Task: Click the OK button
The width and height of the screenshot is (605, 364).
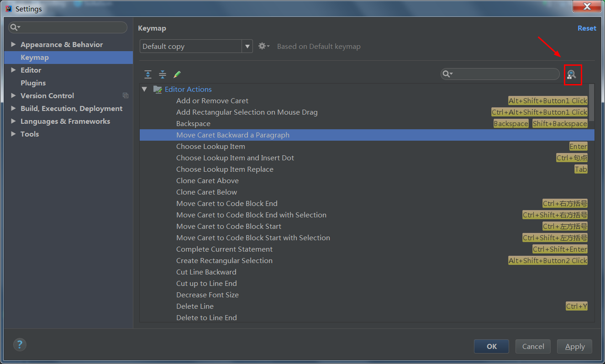Action: point(492,346)
